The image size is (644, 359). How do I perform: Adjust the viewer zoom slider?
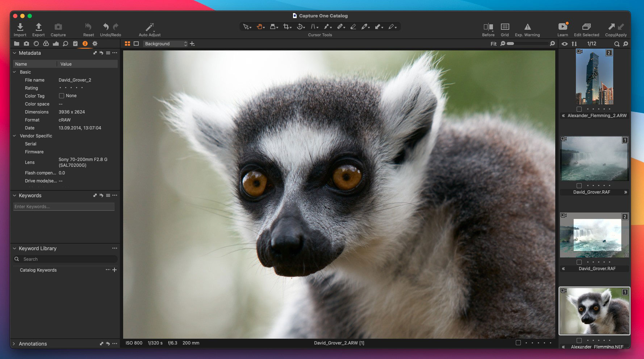click(x=510, y=44)
